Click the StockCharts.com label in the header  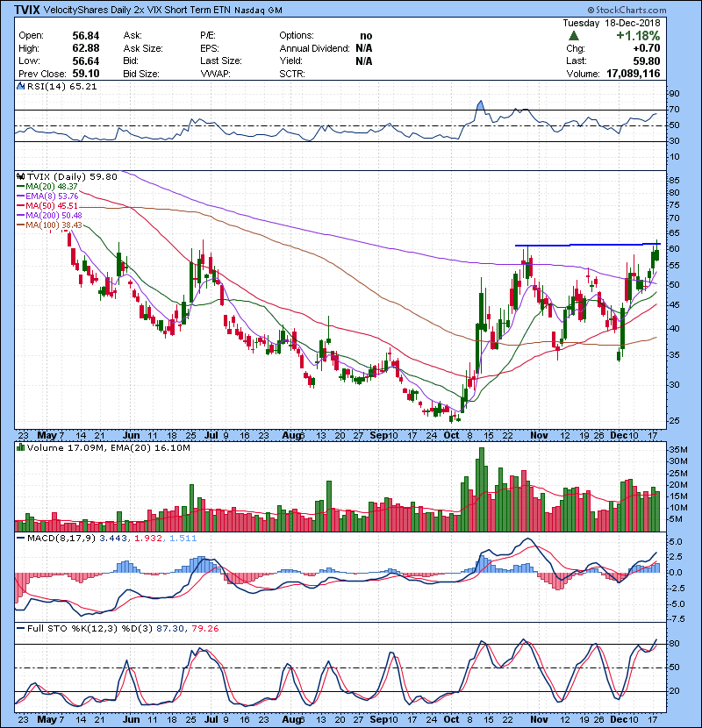[x=627, y=10]
